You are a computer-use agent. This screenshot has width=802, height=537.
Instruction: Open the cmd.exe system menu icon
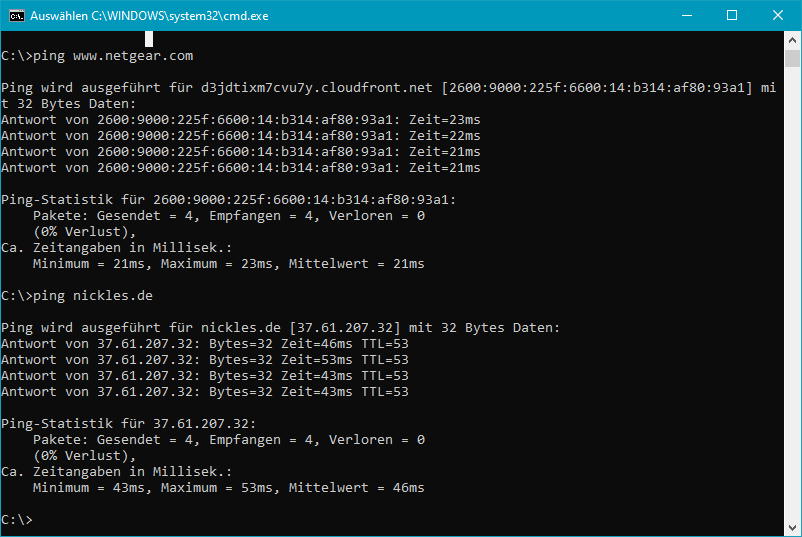[17, 16]
